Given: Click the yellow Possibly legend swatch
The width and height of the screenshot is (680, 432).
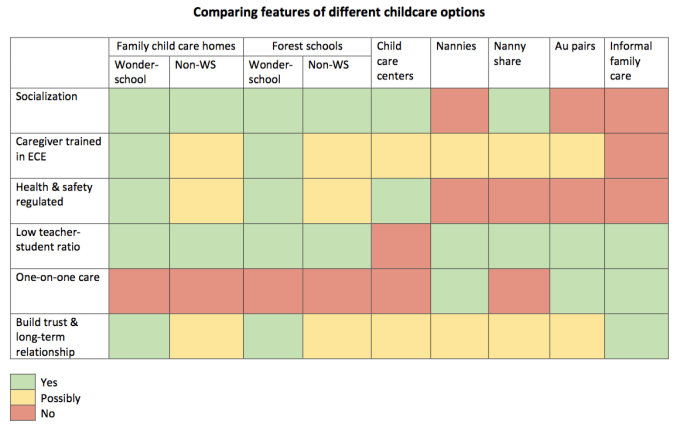Looking at the screenshot, I should [24, 397].
